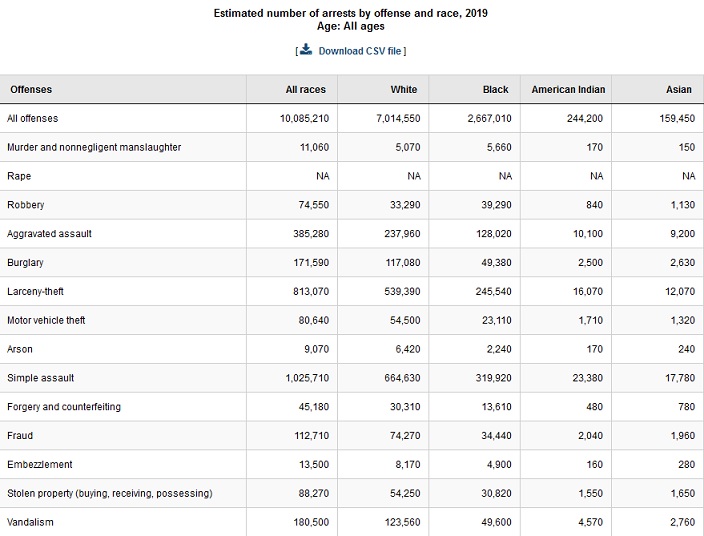Select the Offenses column header

click(x=31, y=90)
